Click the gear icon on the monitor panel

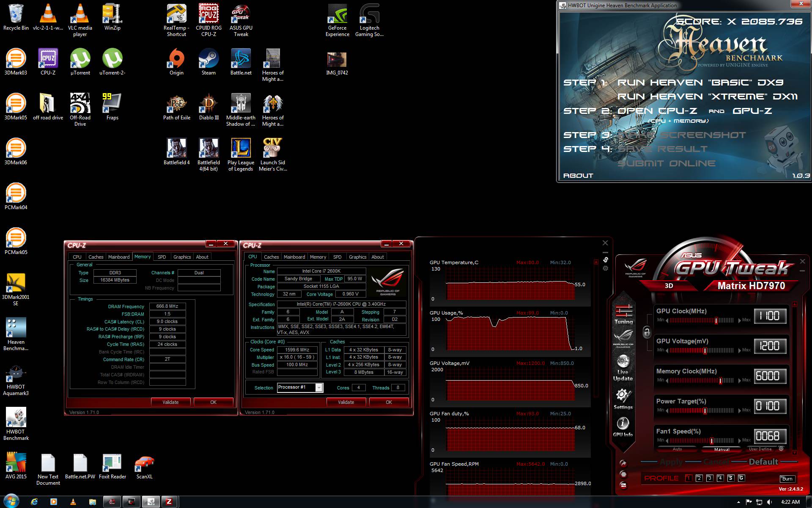click(606, 268)
